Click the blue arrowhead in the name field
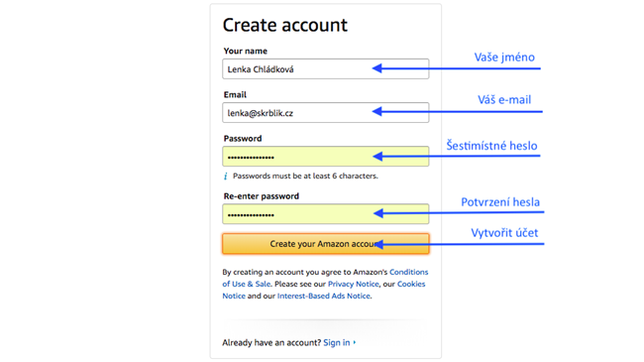Image resolution: width=644 pixels, height=362 pixels. pyautogui.click(x=377, y=68)
